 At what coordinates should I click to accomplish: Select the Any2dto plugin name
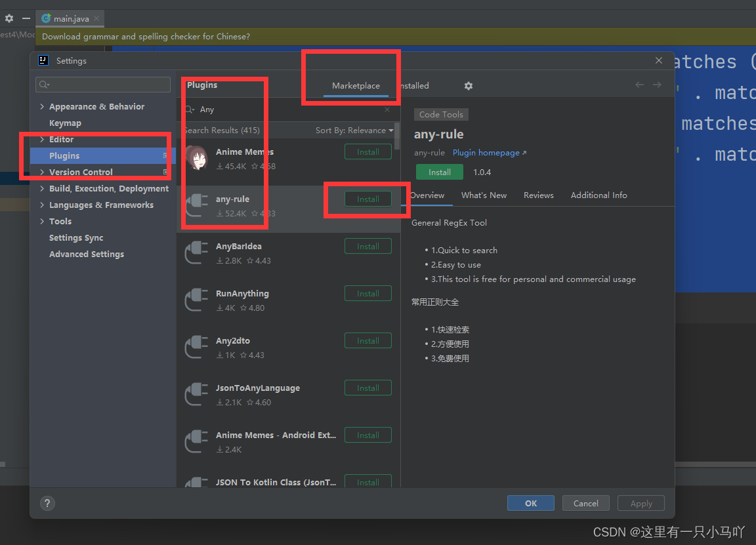point(232,340)
